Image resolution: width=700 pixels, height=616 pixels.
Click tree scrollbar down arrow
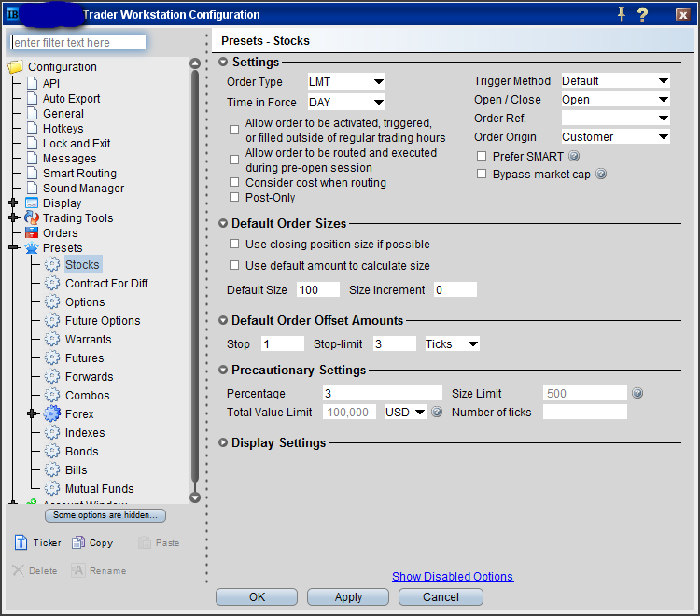click(195, 497)
